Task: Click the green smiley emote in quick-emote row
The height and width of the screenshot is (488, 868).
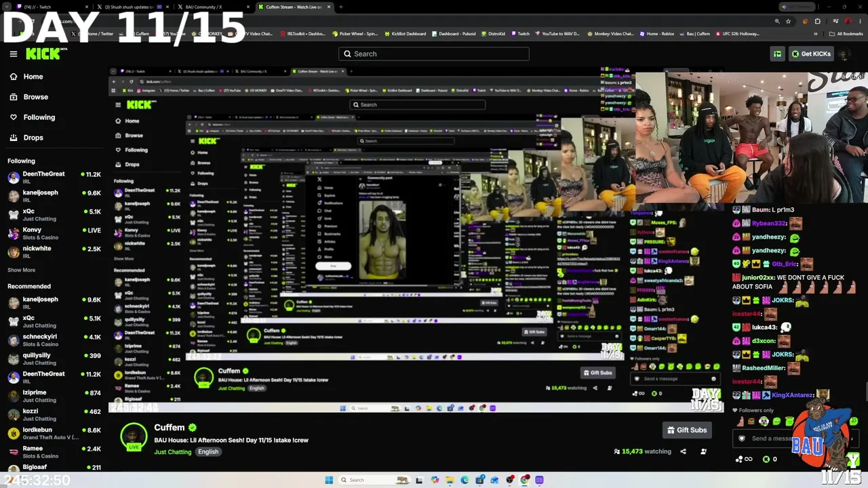Action: [776, 422]
